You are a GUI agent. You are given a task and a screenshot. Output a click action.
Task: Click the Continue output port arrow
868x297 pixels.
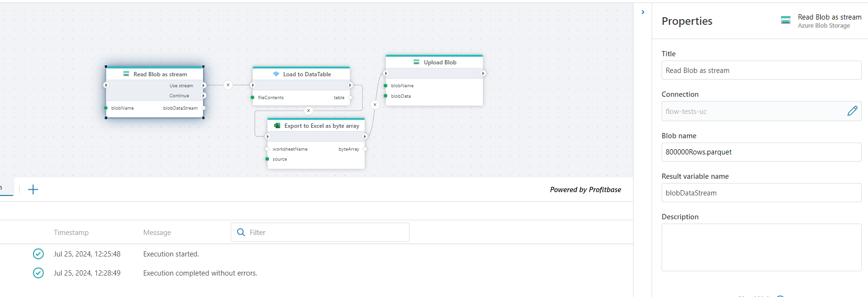pyautogui.click(x=204, y=96)
